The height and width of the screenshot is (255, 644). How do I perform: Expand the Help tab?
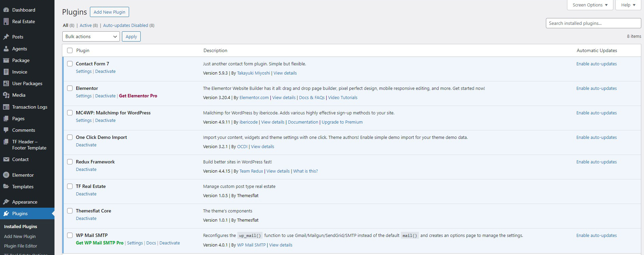(x=628, y=5)
